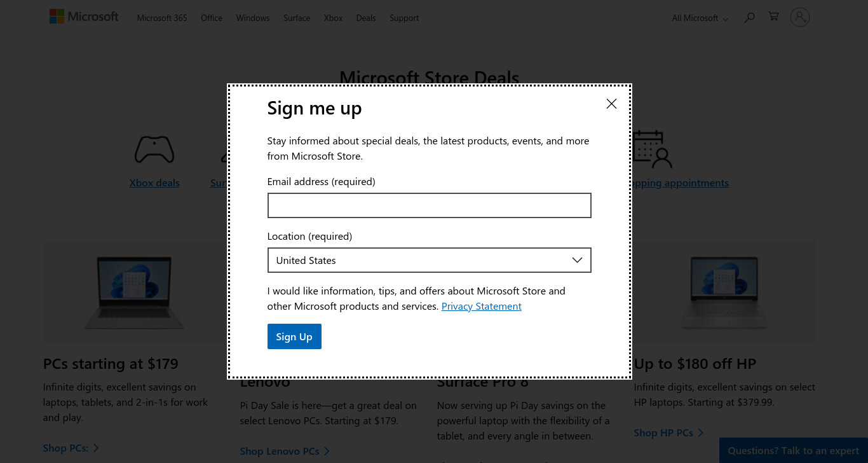This screenshot has height=463, width=868.
Task: Open the Windows menu item
Action: click(253, 18)
